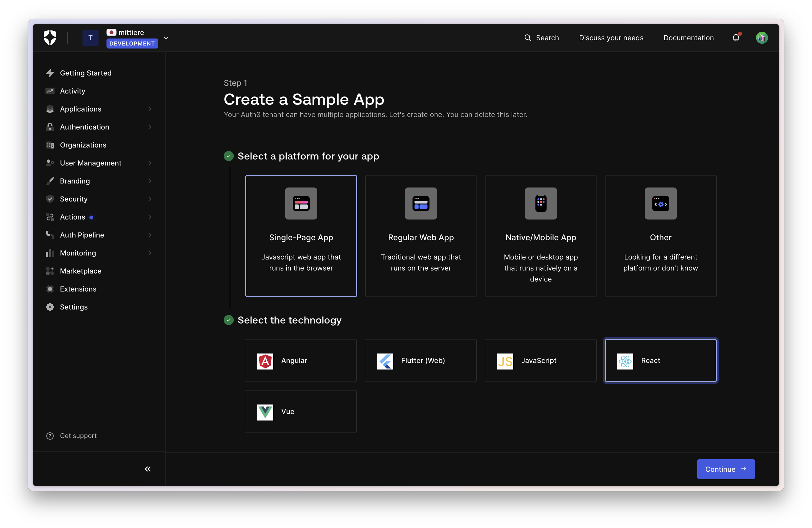
Task: Choose the Native/Mobile App platform card
Action: (x=540, y=236)
